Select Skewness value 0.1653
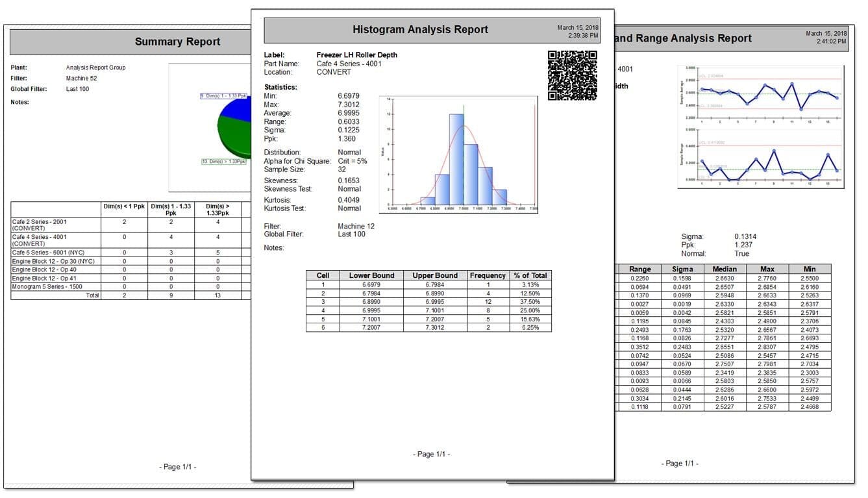This screenshot has width=868, height=498. point(349,181)
